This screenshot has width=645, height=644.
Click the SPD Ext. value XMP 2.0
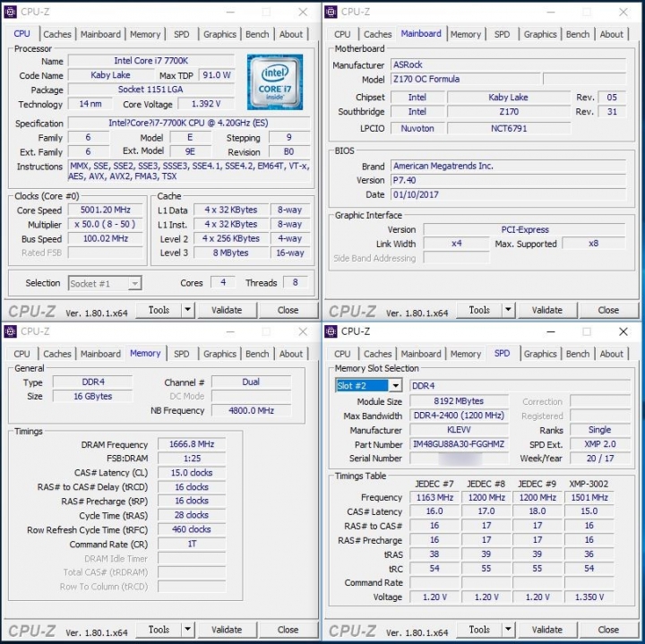(x=599, y=444)
